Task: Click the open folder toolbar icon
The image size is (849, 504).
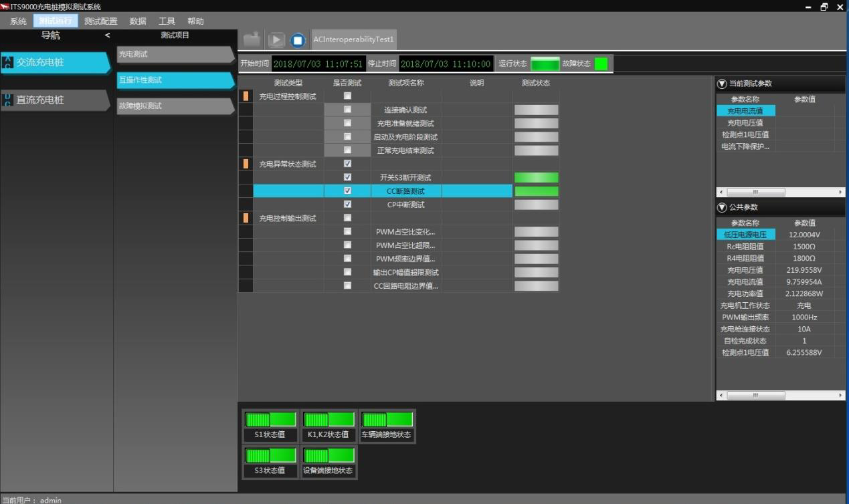Action: pyautogui.click(x=252, y=40)
